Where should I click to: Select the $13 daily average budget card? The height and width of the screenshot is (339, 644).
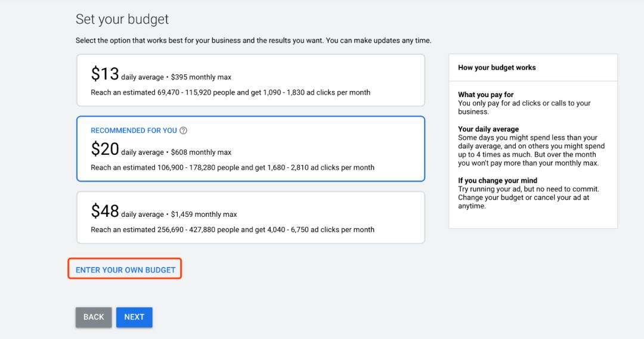click(250, 80)
